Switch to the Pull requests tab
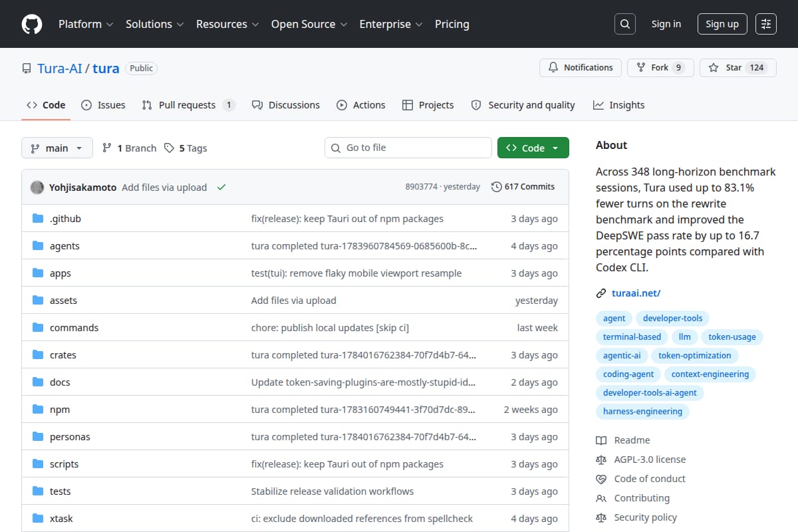Image resolution: width=798 pixels, height=532 pixels. pyautogui.click(x=188, y=105)
